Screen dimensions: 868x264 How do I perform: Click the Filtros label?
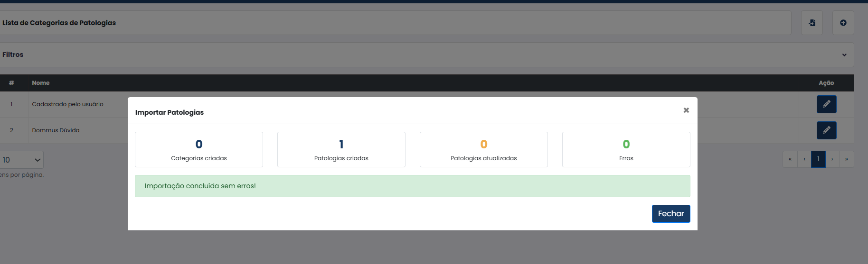point(13,55)
